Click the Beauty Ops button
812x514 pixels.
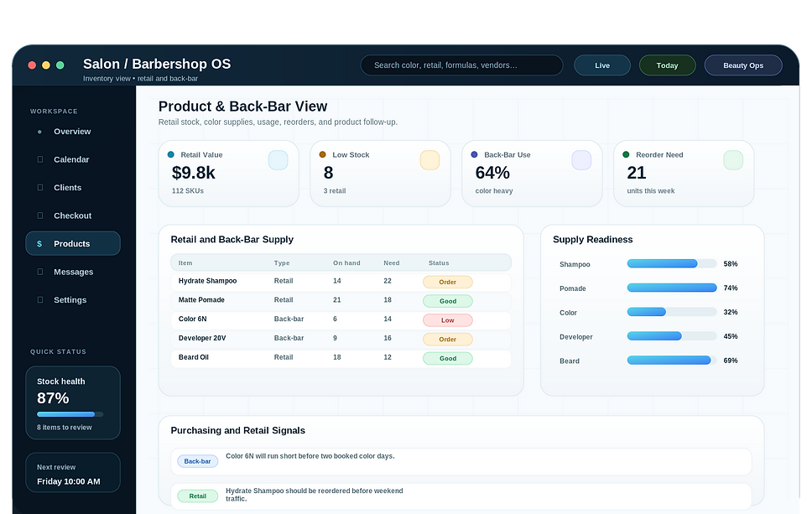point(743,65)
